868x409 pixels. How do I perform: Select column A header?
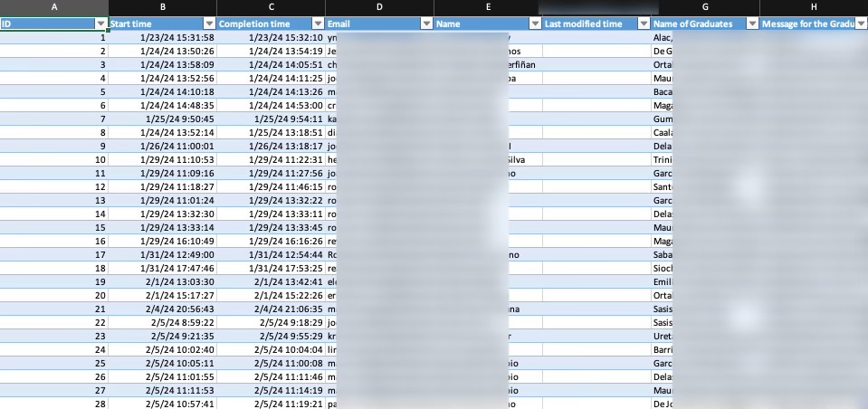pyautogui.click(x=53, y=7)
